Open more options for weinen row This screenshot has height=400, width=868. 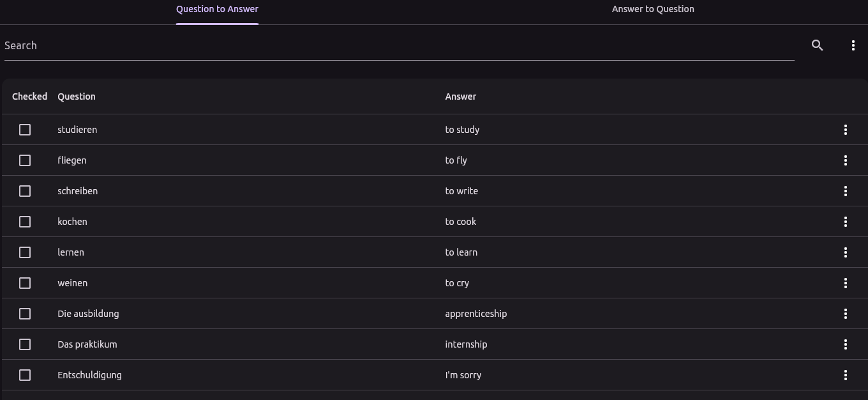pos(845,283)
